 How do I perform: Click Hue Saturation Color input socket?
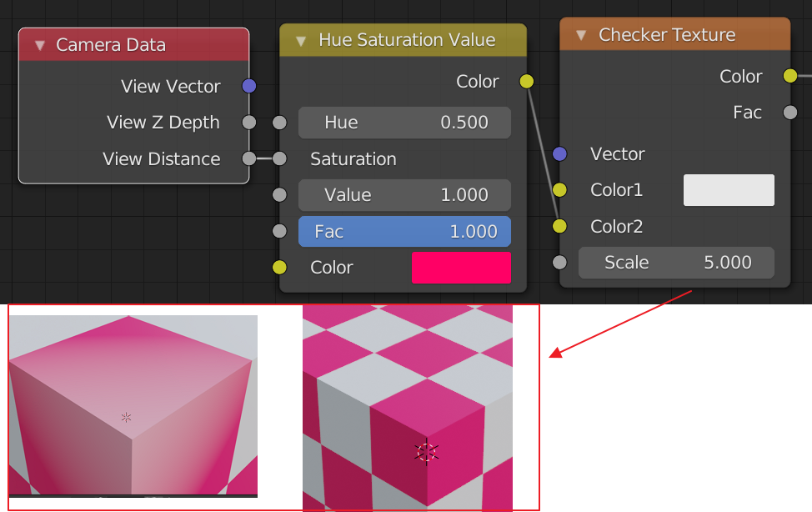pyautogui.click(x=279, y=268)
